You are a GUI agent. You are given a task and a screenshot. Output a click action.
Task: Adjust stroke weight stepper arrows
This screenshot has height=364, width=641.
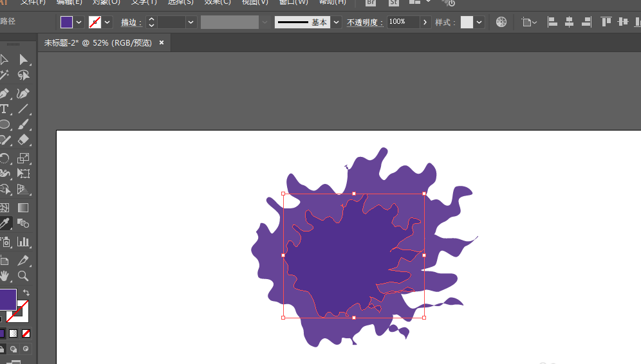point(151,22)
